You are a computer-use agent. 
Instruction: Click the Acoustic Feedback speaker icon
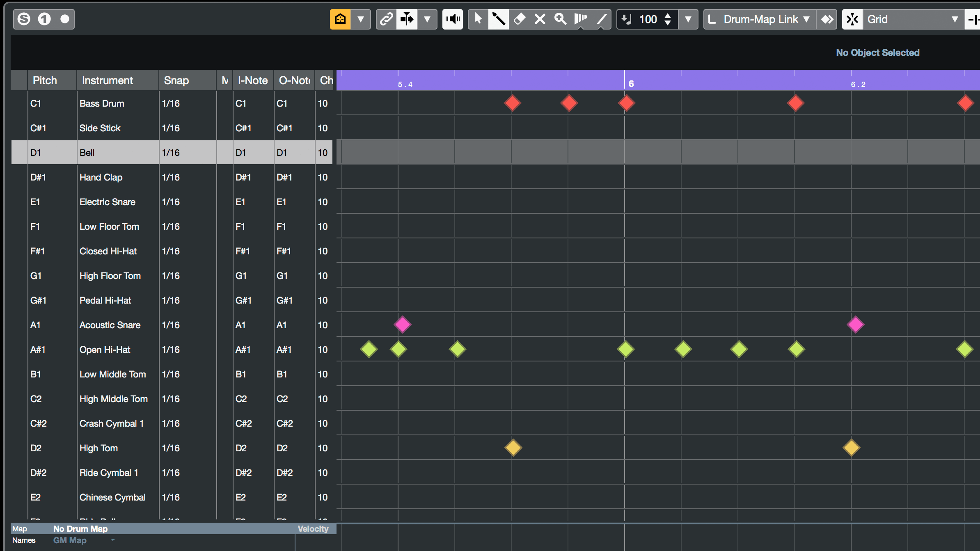453,19
